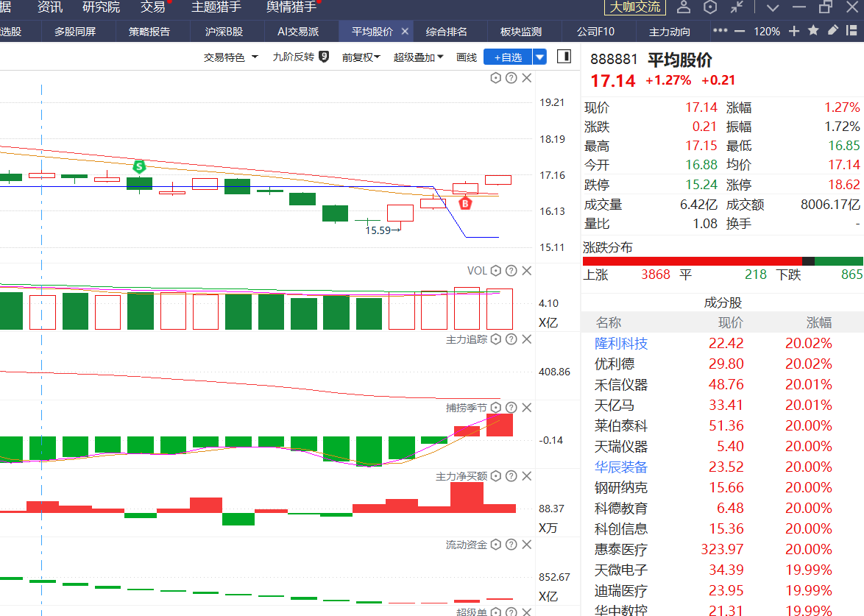The height and width of the screenshot is (616, 864).
Task: Close the 捕捞季节 indicator panel
Action: pos(527,407)
